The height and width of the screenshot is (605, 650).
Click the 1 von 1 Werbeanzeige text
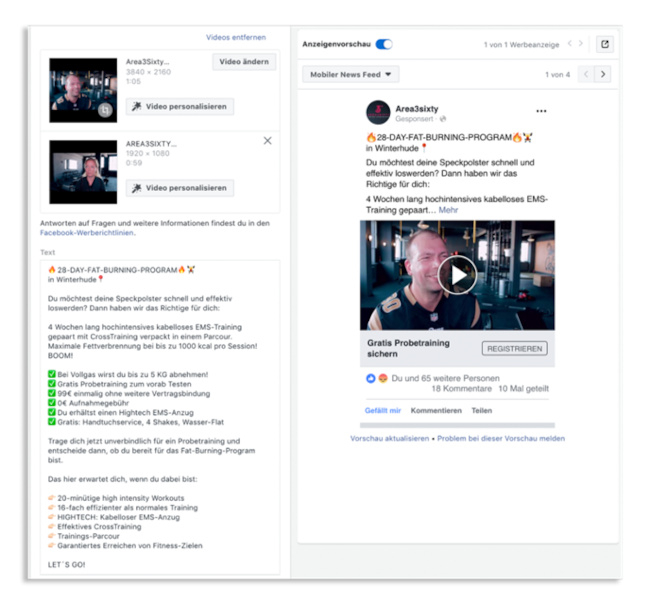pyautogui.click(x=521, y=44)
